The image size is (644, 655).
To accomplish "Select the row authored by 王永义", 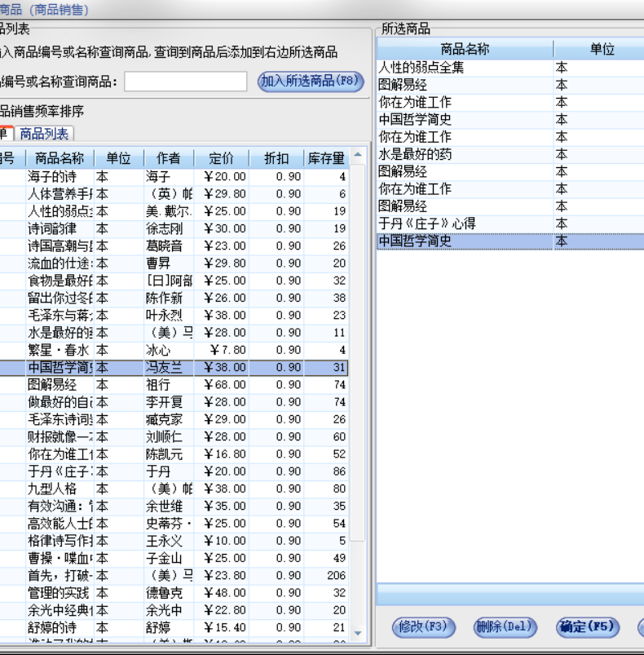I will [174, 541].
